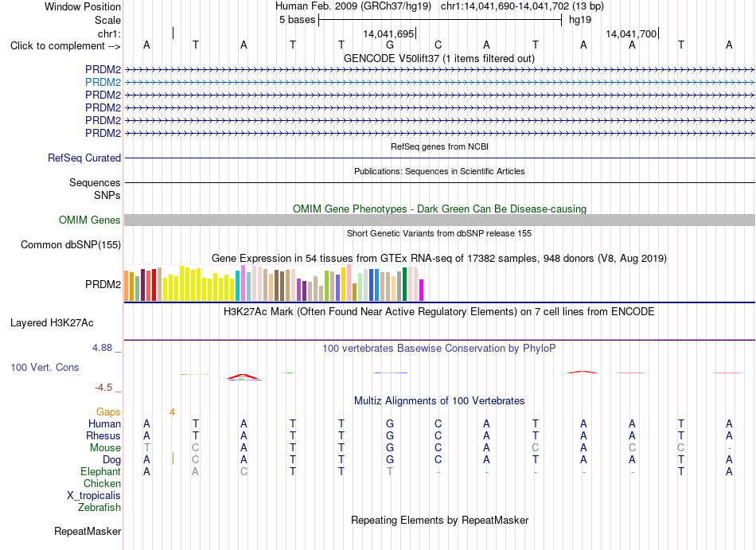
Task: Click 'Short Genetic Variants from dbSNP release 155'
Action: (x=439, y=233)
